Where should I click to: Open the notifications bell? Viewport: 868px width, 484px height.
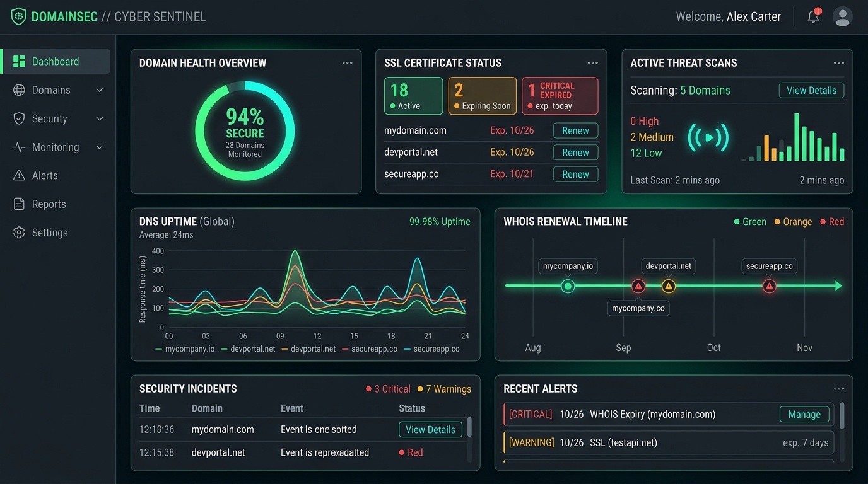point(814,16)
